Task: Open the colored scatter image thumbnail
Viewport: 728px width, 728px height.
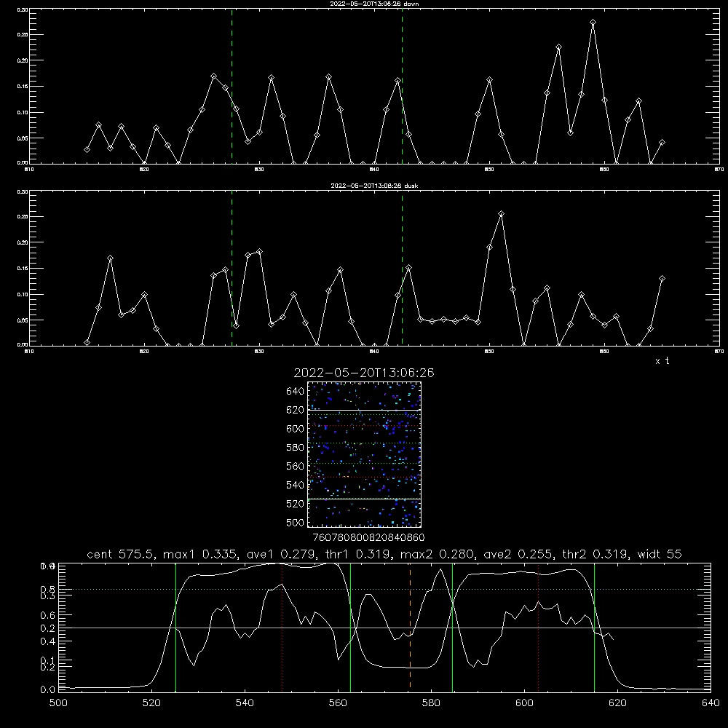Action: 365,454
